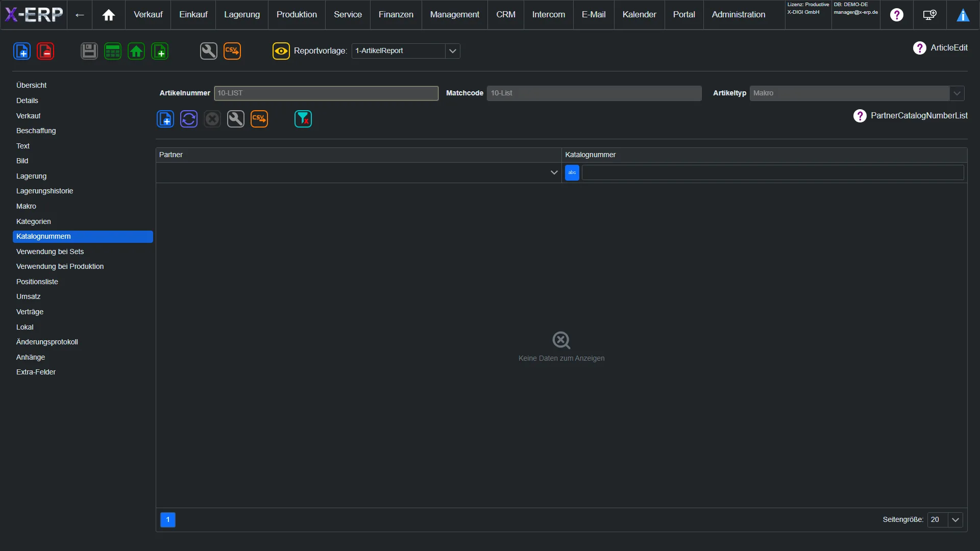Sort by the Katalognummer column header
The height and width of the screenshot is (551, 980).
(x=764, y=155)
